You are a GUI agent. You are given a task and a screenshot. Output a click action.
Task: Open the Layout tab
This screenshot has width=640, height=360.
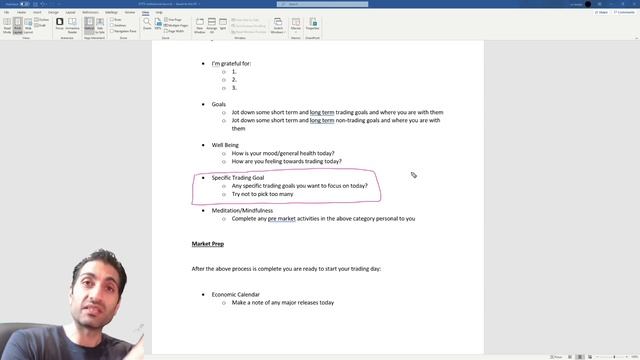(71, 13)
